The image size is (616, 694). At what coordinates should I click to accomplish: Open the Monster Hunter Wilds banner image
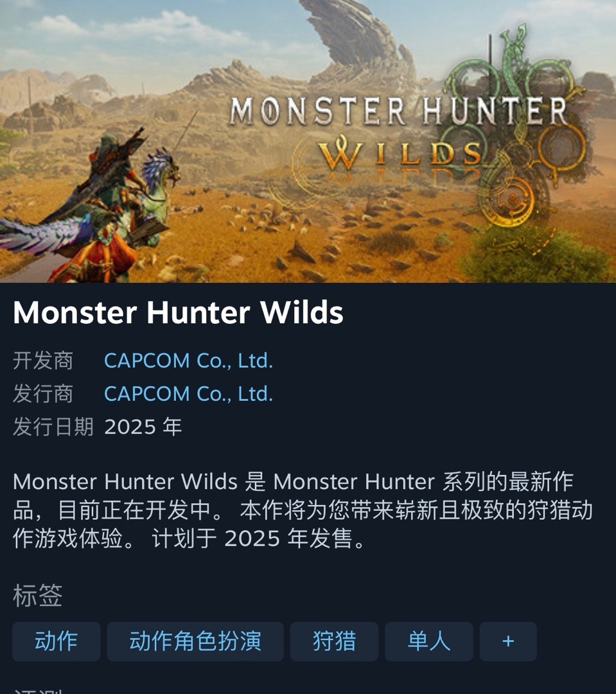[x=308, y=141]
